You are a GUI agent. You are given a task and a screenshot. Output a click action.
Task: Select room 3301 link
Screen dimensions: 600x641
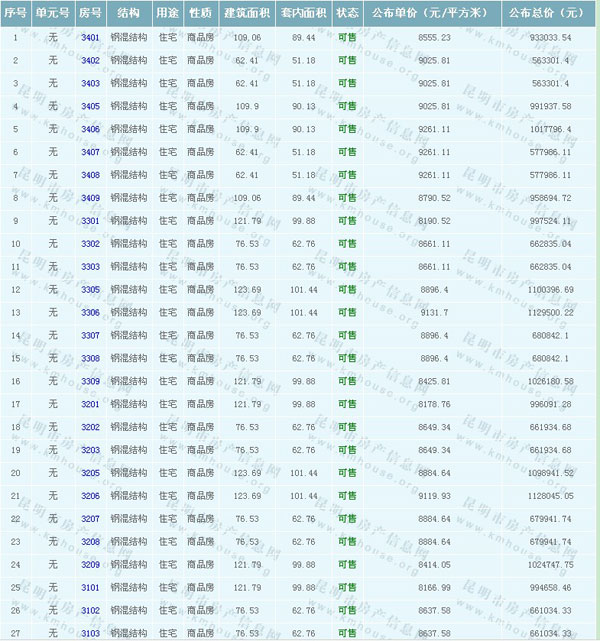pos(90,221)
